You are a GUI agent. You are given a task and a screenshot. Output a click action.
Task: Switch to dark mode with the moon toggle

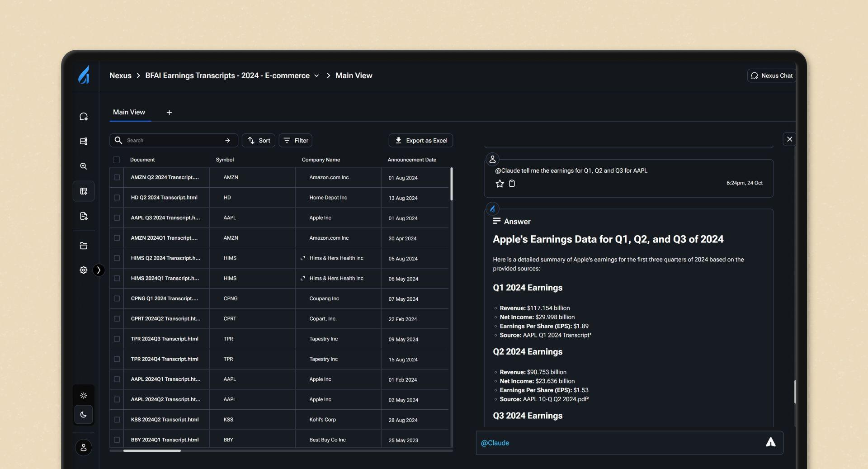(83, 414)
